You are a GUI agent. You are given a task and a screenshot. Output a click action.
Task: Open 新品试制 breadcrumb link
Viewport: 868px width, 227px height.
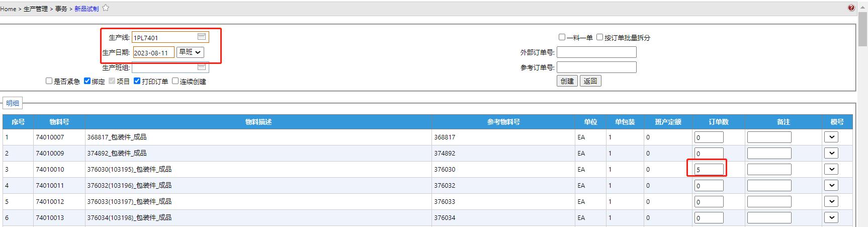86,9
